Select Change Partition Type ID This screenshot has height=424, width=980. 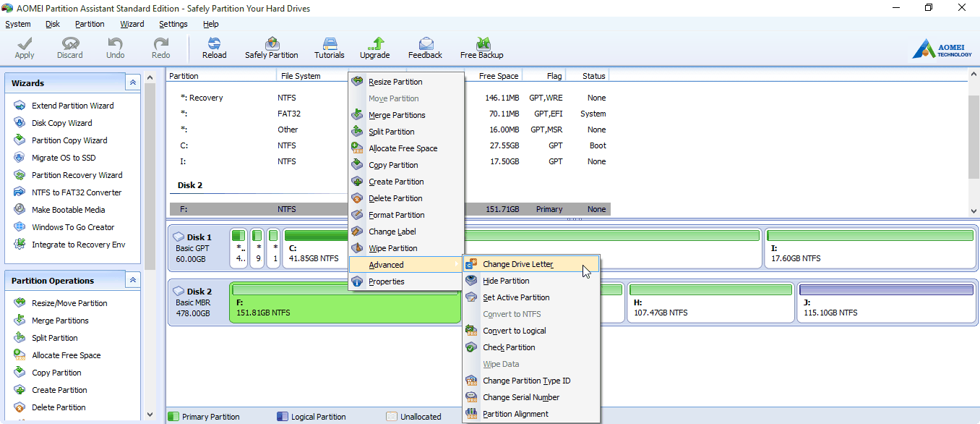[x=531, y=381]
